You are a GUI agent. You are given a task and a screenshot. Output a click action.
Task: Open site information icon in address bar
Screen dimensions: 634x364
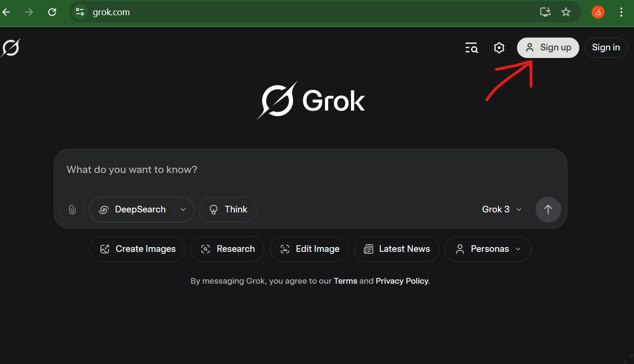tap(80, 12)
